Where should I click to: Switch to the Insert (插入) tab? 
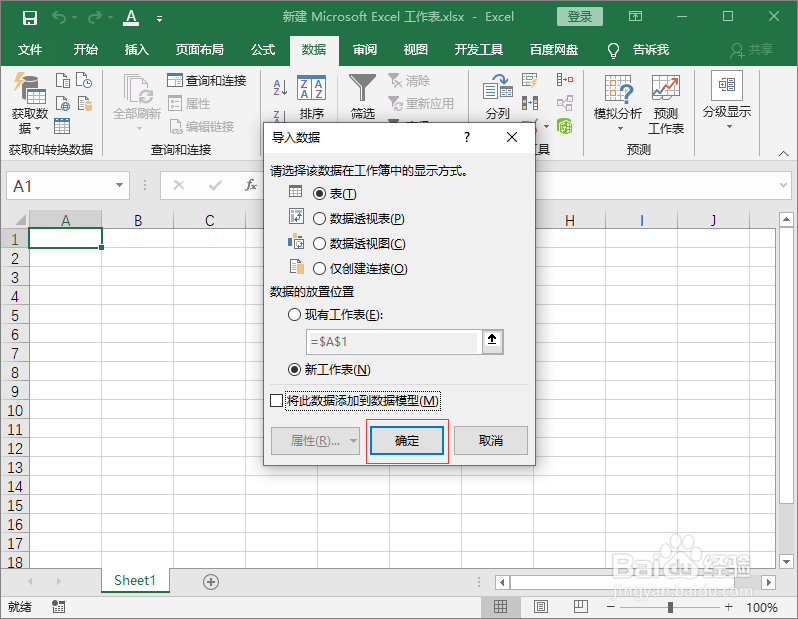[x=136, y=50]
